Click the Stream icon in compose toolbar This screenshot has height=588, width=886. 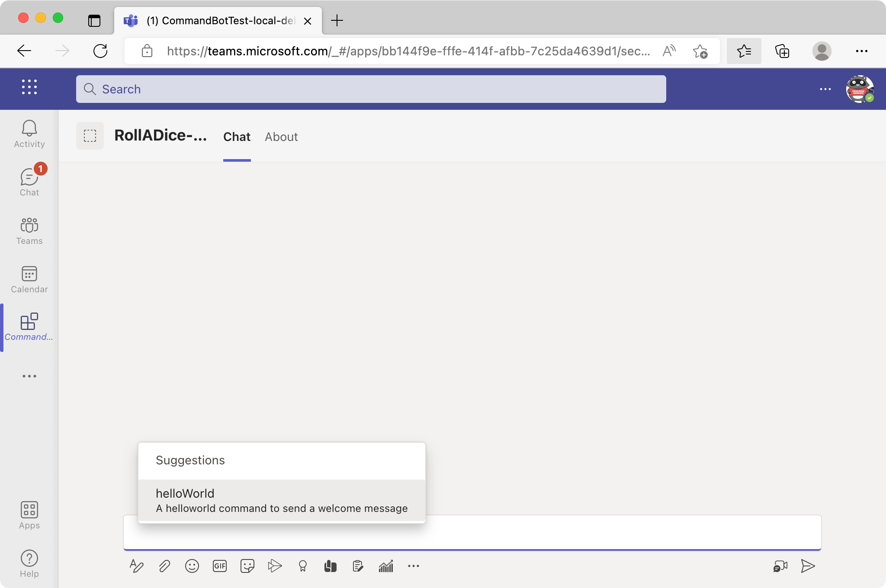click(x=275, y=566)
